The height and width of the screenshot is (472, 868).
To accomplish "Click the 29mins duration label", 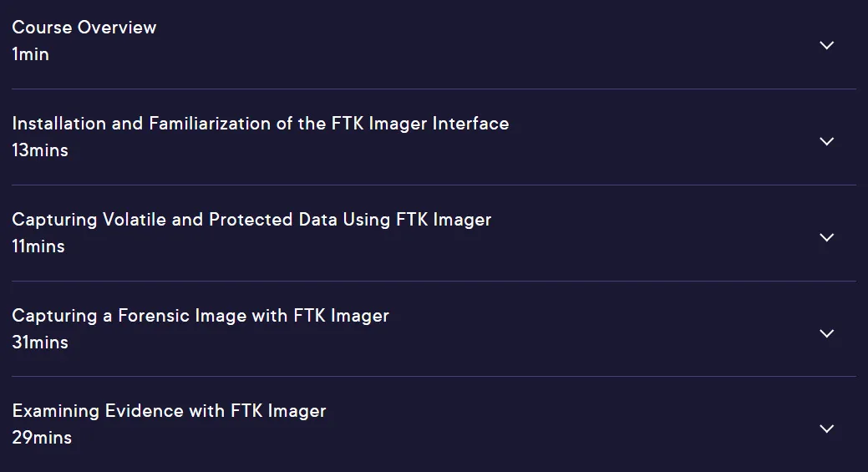I will [x=42, y=438].
